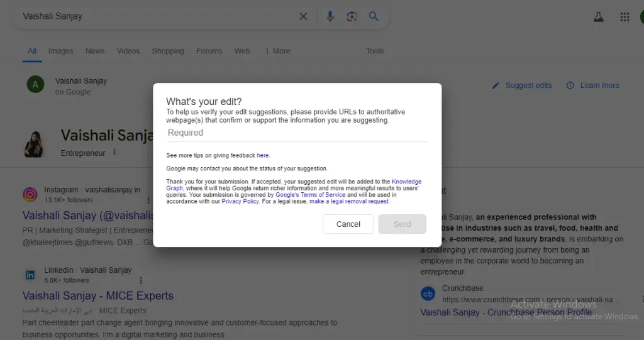The width and height of the screenshot is (644, 340).
Task: Open three-dot menu of Instagram result
Action: point(148,200)
